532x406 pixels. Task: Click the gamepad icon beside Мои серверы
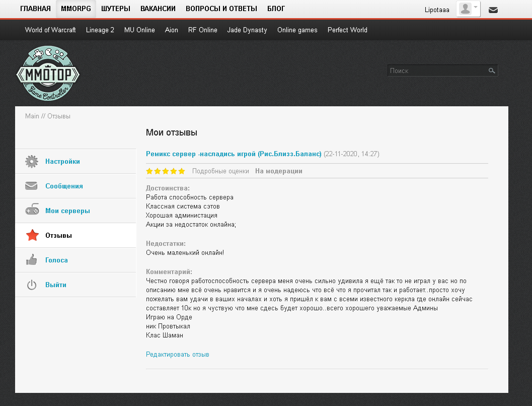32,211
